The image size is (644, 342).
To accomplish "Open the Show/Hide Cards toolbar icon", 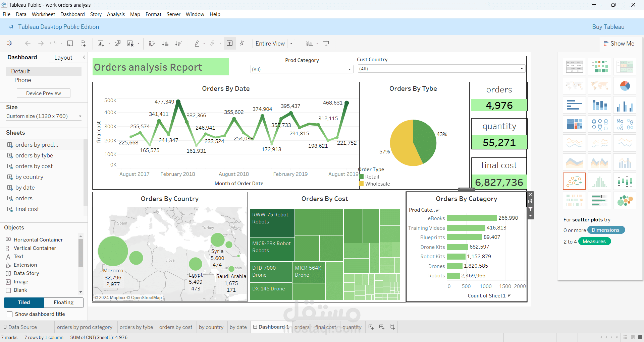I will [x=310, y=43].
